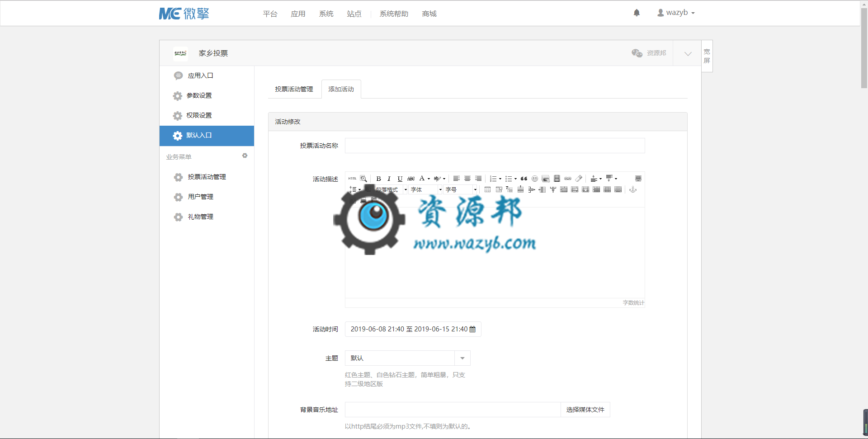The width and height of the screenshot is (868, 439).
Task: Open emoticon picker
Action: [x=535, y=179]
